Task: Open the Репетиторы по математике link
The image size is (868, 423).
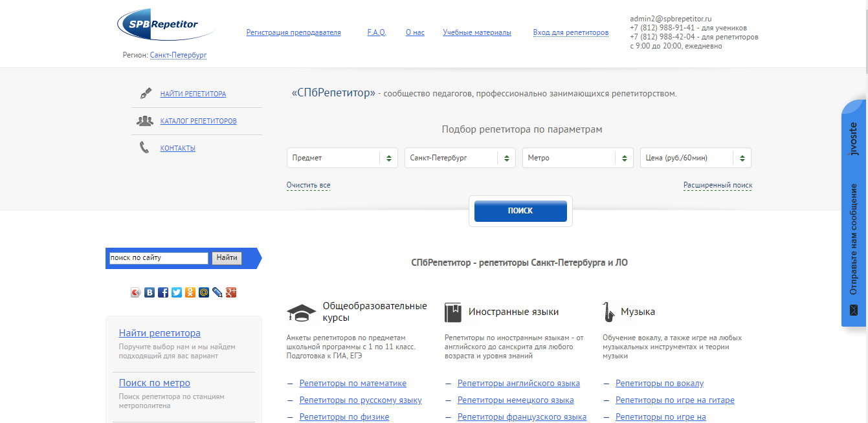Action: (352, 383)
